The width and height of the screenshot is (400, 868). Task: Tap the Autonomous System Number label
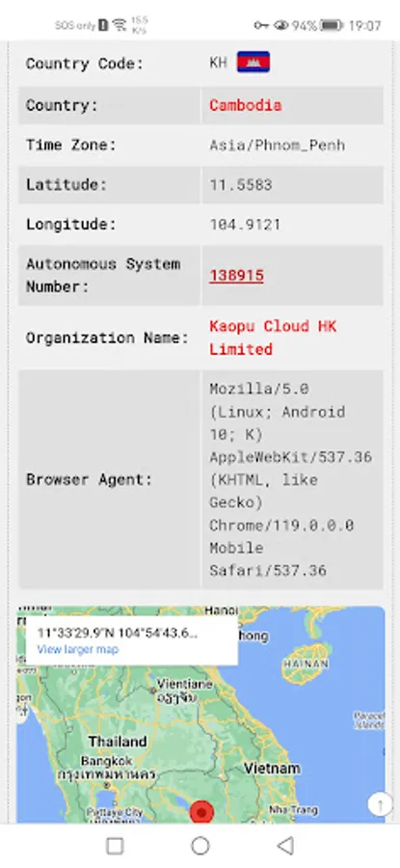pyautogui.click(x=103, y=276)
